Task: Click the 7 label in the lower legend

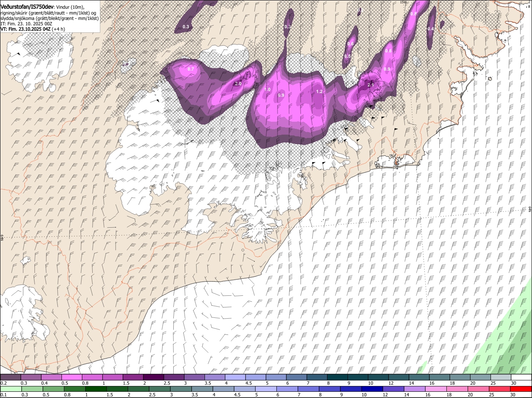Action: point(298,395)
